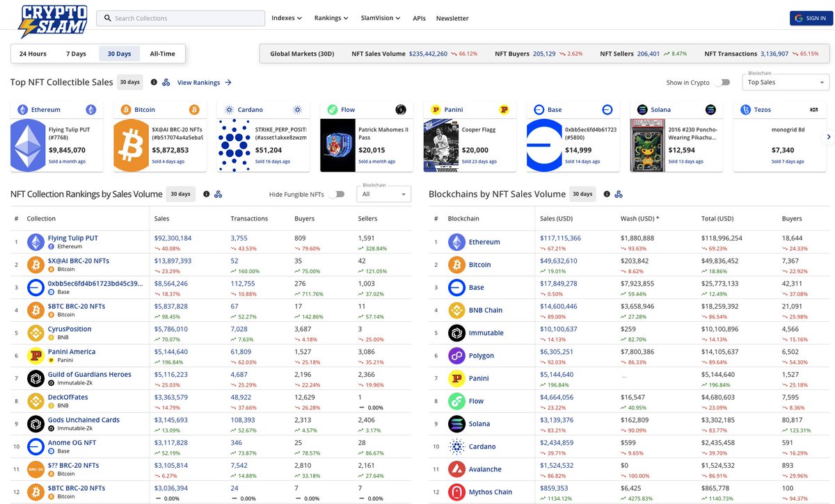Click Immutable blockchain icon in blockchain table
The width and height of the screenshot is (835, 504).
456,333
